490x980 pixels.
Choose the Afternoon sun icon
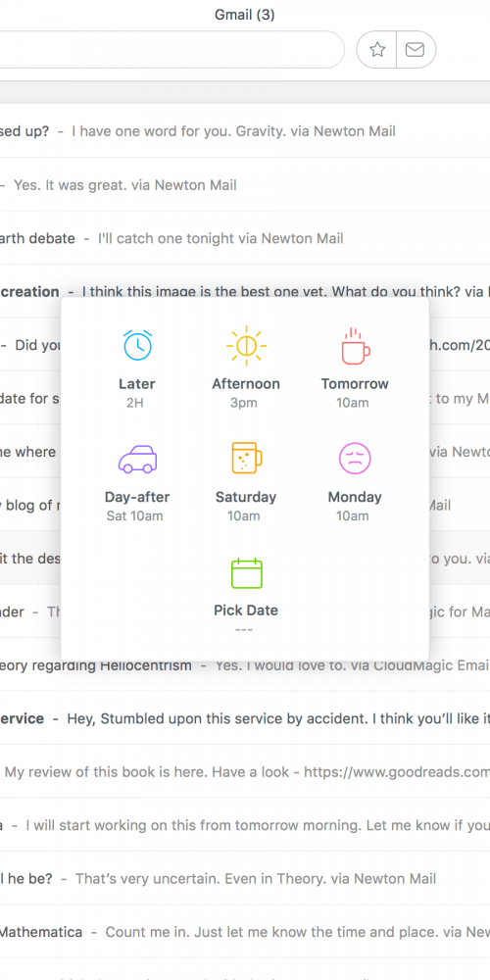point(246,346)
